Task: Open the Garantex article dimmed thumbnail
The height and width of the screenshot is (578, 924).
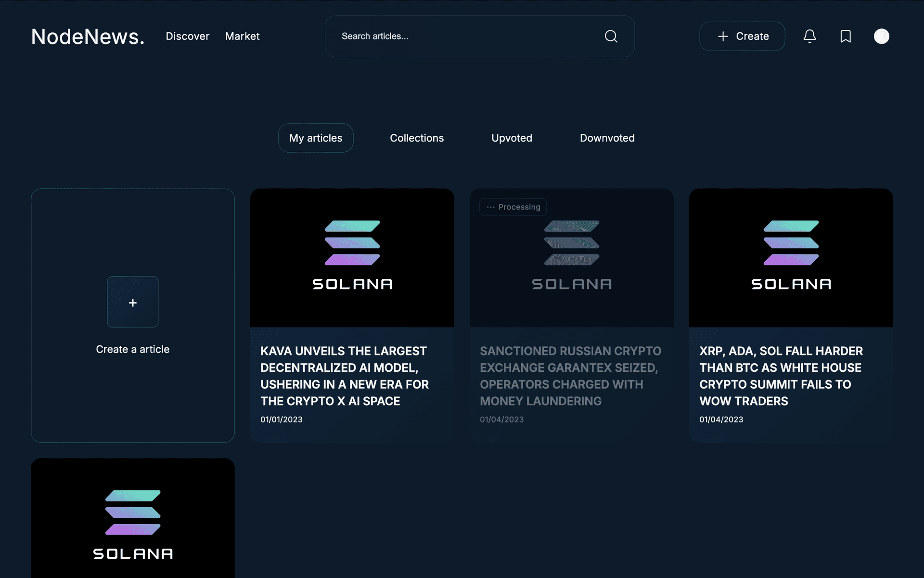Action: [x=572, y=258]
